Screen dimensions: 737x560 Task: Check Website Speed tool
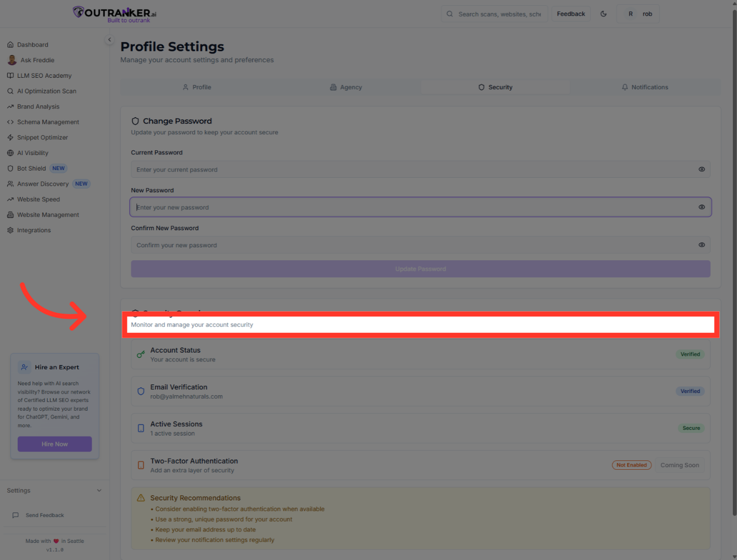(x=38, y=199)
